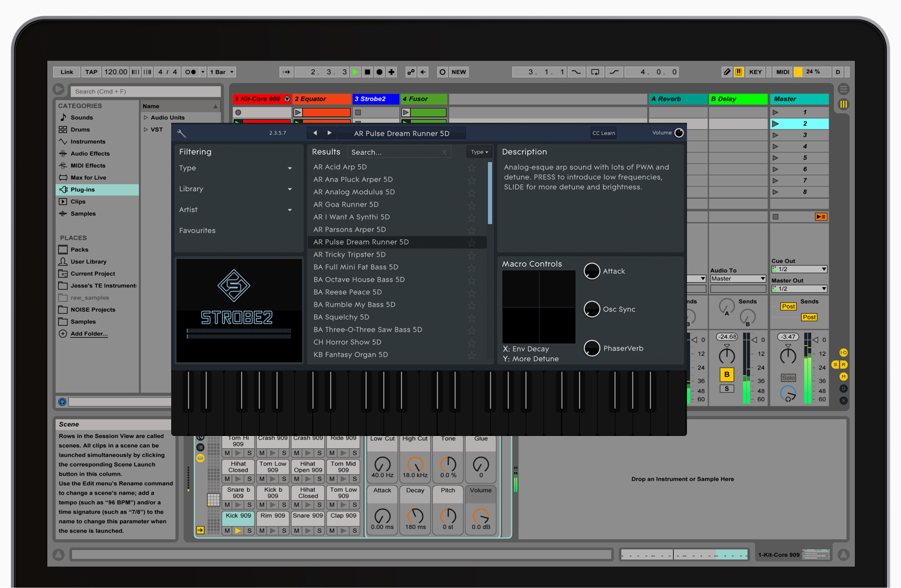Open Master Out 1/2 dropdown

pos(799,289)
